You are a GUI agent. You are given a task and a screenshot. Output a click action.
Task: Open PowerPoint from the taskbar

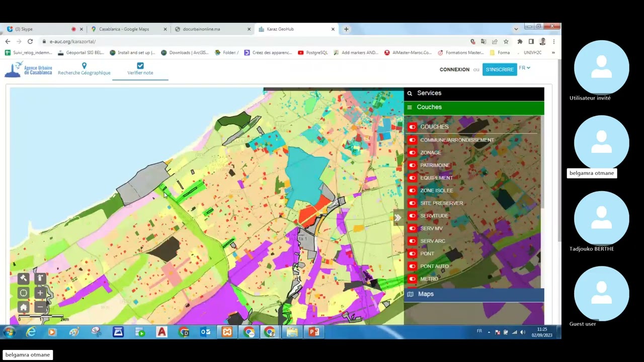point(314,332)
